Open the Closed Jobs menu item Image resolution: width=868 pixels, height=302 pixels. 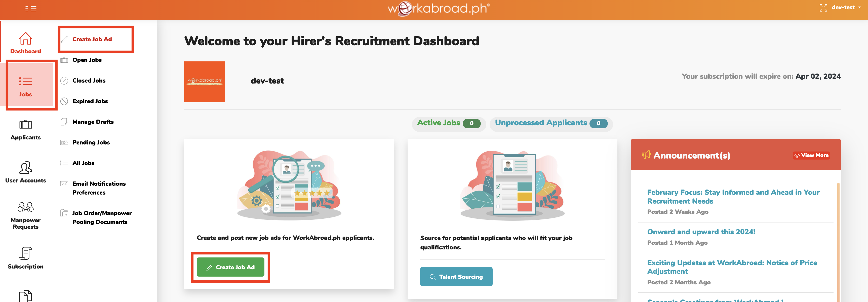click(x=89, y=81)
